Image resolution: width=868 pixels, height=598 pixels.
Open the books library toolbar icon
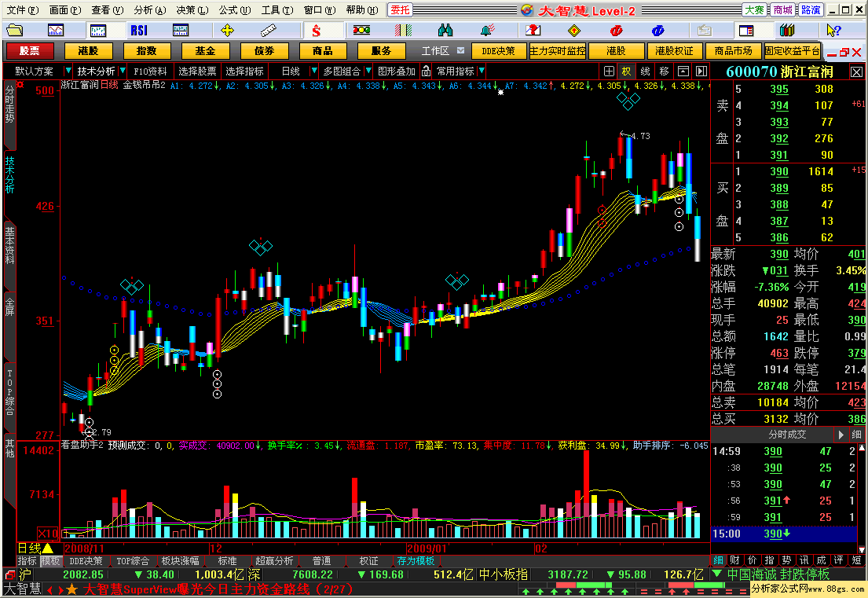pos(787,30)
